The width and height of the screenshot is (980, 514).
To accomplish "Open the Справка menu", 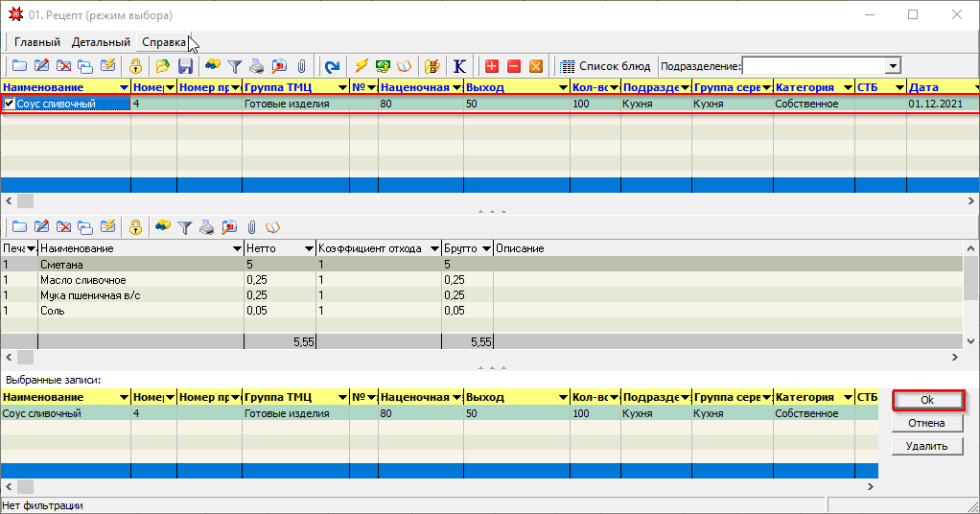I will coord(164,42).
